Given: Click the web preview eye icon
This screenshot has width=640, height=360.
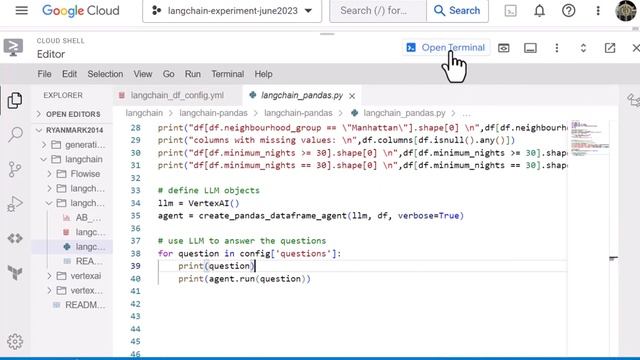Looking at the screenshot, I should (x=504, y=48).
